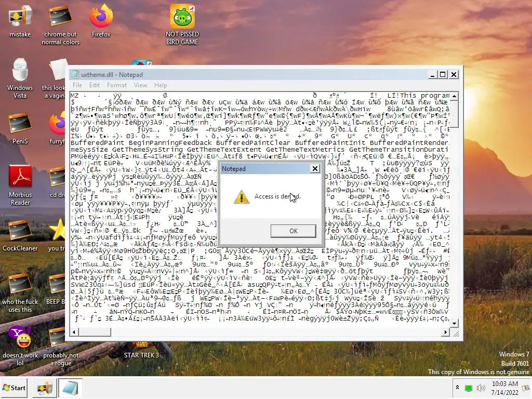Screen dimensions: 532x399
Task: Select 'chrome but normal colors' desktop icon
Action: coord(60,25)
